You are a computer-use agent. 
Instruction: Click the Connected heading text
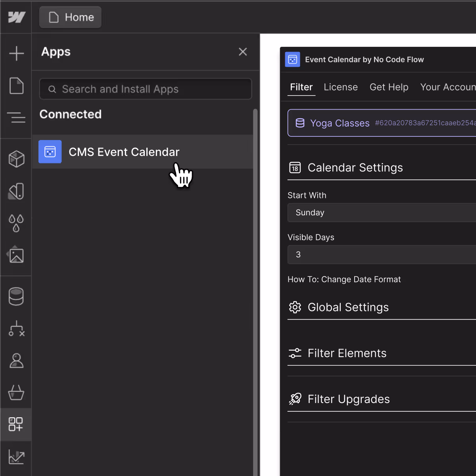(71, 114)
